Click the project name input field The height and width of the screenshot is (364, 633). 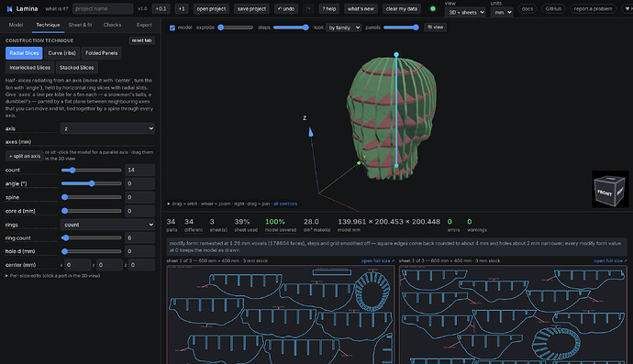point(103,8)
